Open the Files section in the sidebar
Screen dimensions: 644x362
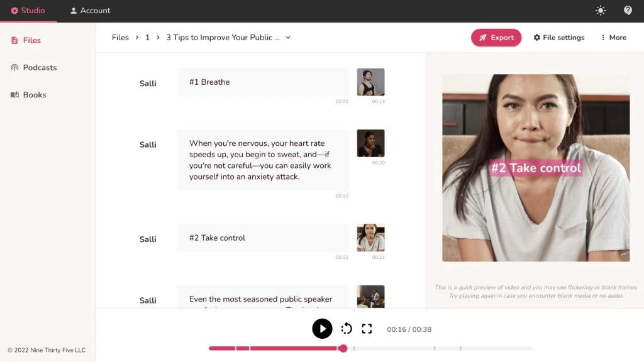tap(30, 40)
